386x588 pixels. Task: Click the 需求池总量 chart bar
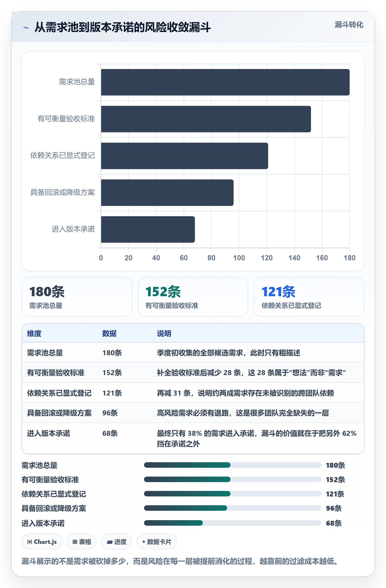(x=225, y=82)
